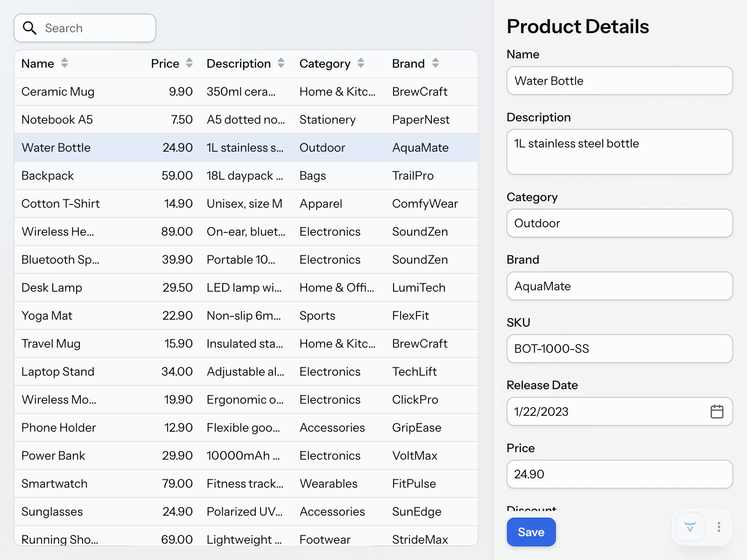The image size is (747, 560).
Task: Open the Release Date calendar picker
Action: [x=717, y=412]
